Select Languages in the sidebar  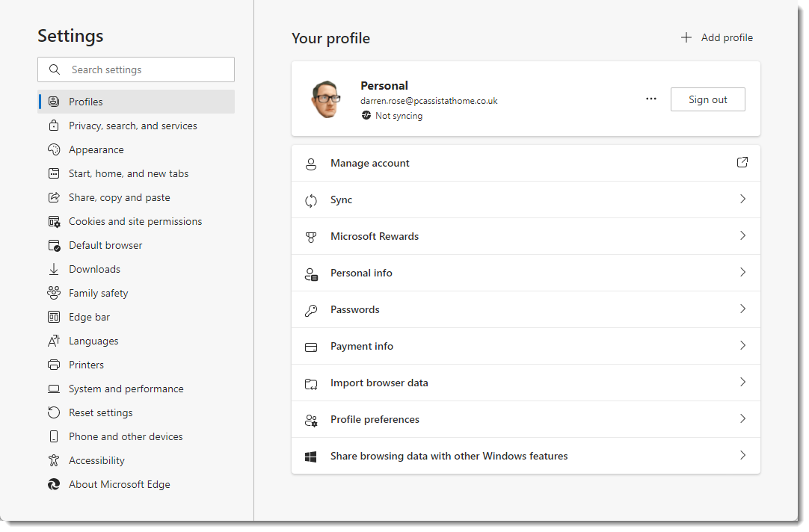tap(136, 341)
